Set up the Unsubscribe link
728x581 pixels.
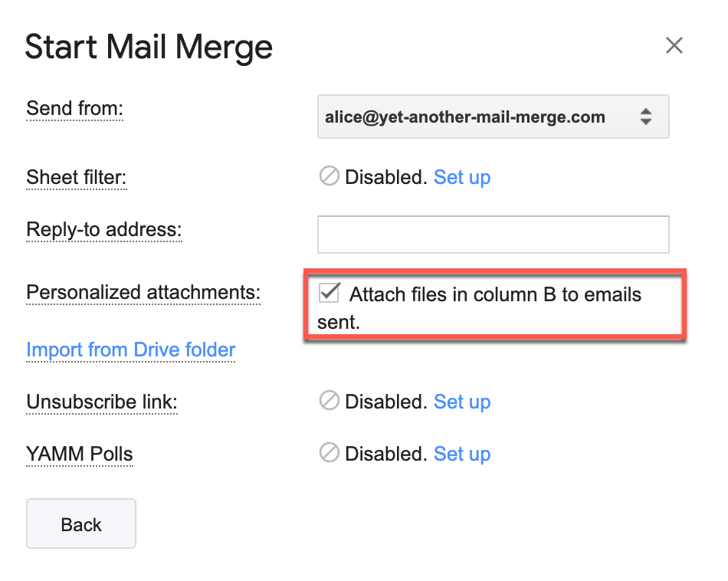[x=462, y=401]
